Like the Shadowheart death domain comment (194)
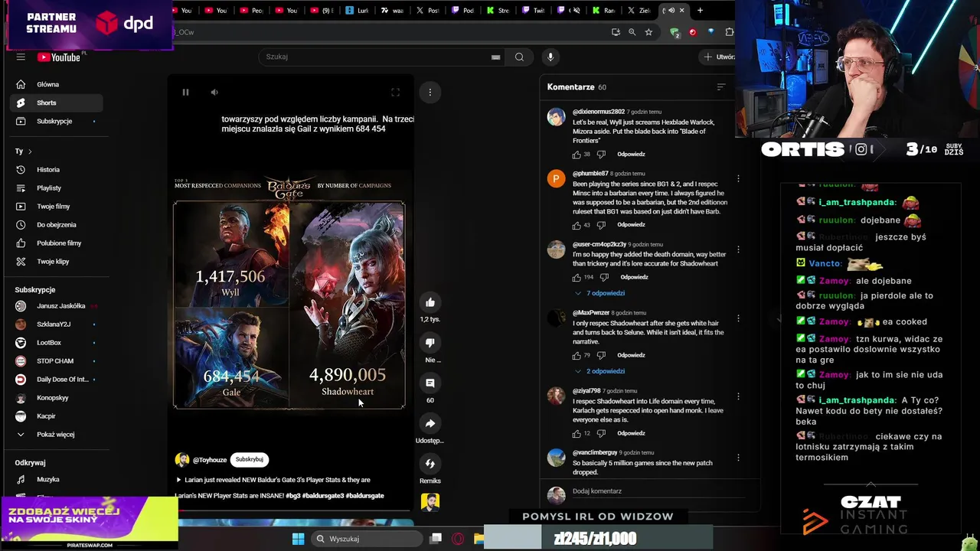 [577, 277]
